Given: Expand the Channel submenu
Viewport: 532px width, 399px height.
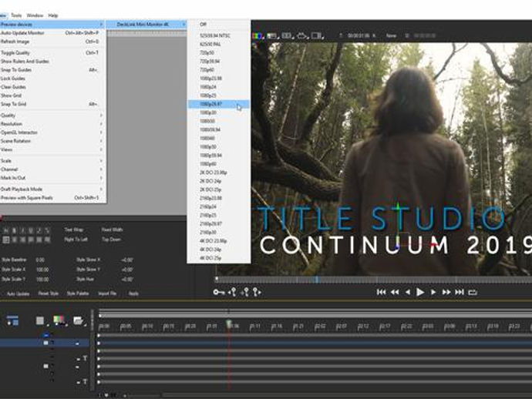Looking at the screenshot, I should coord(52,169).
